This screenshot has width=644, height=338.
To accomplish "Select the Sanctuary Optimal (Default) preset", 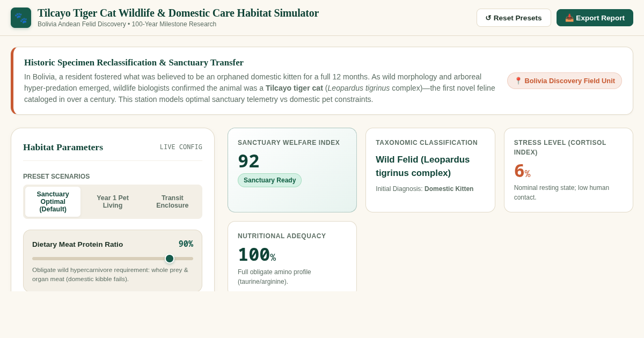I will 53,202.
